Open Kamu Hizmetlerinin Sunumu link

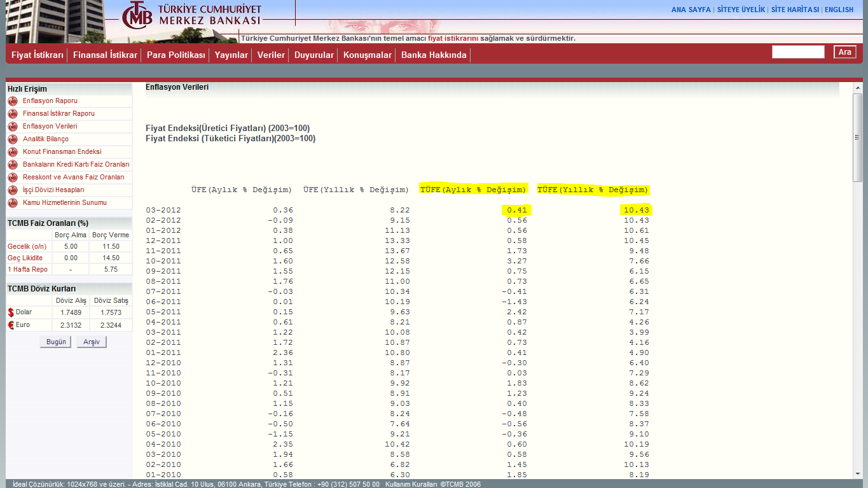(65, 203)
